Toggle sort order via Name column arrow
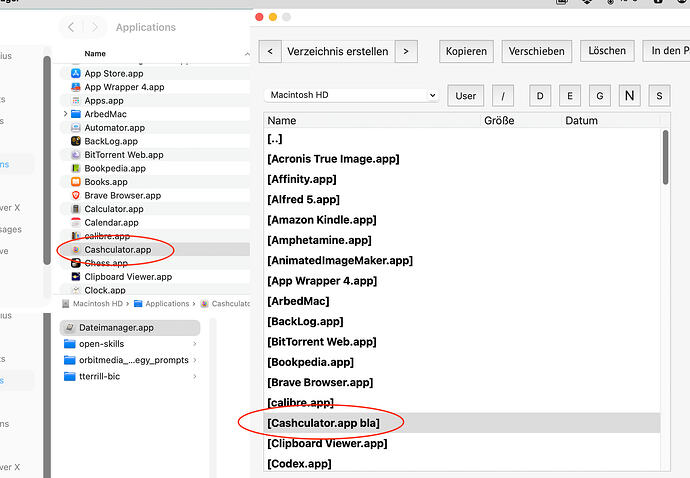Image resolution: width=690 pixels, height=478 pixels. point(247,54)
